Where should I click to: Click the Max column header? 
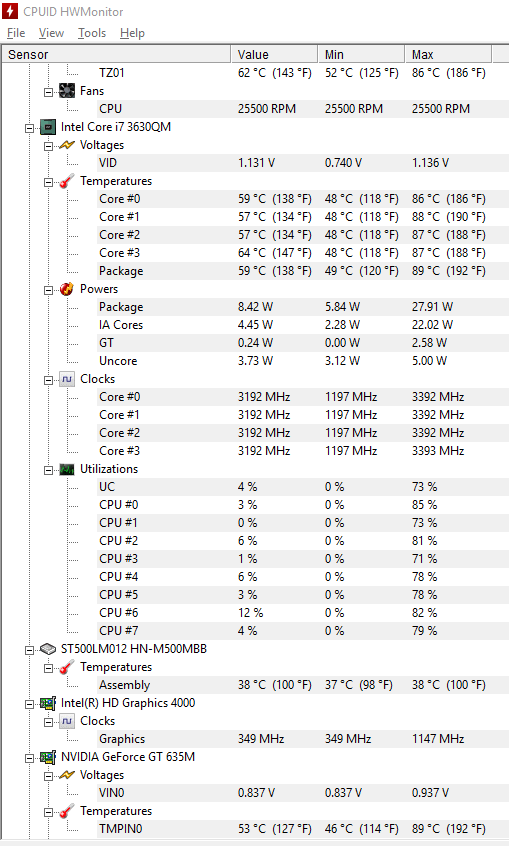tap(448, 54)
